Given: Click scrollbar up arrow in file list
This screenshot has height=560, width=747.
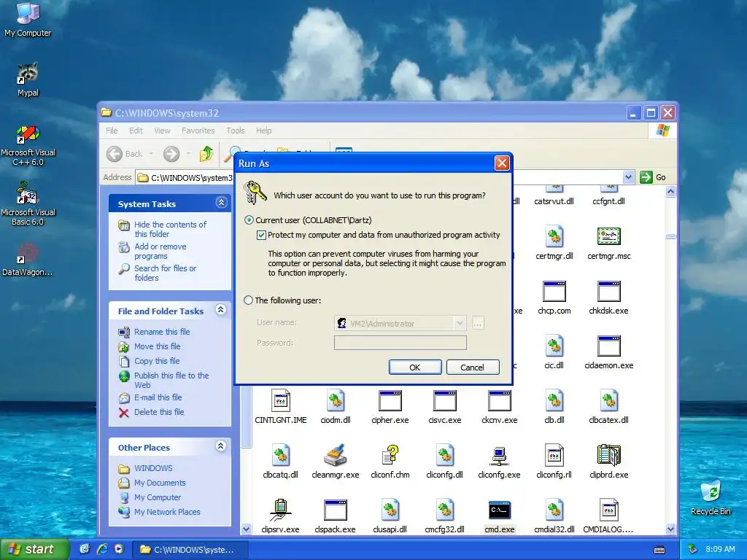Looking at the screenshot, I should 671,192.
